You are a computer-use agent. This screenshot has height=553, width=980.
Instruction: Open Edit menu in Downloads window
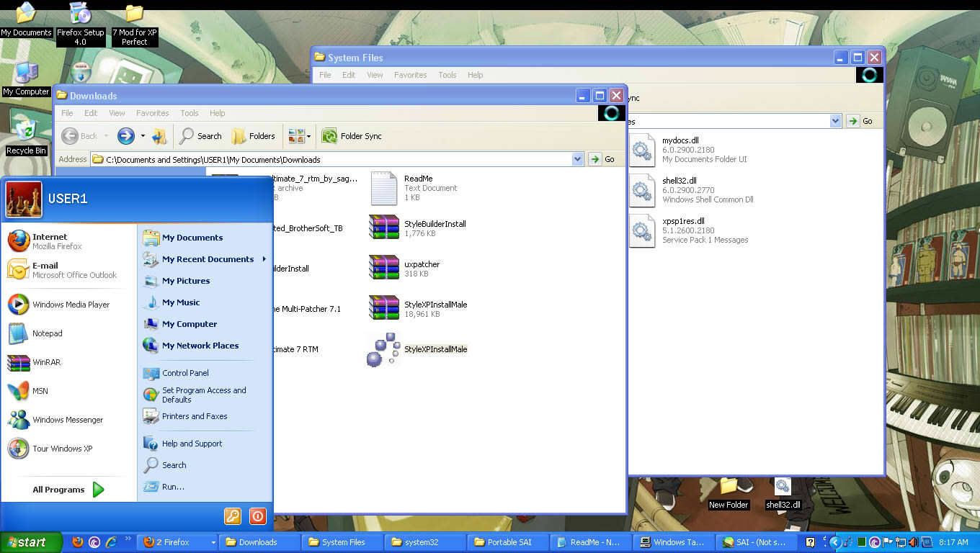point(91,113)
